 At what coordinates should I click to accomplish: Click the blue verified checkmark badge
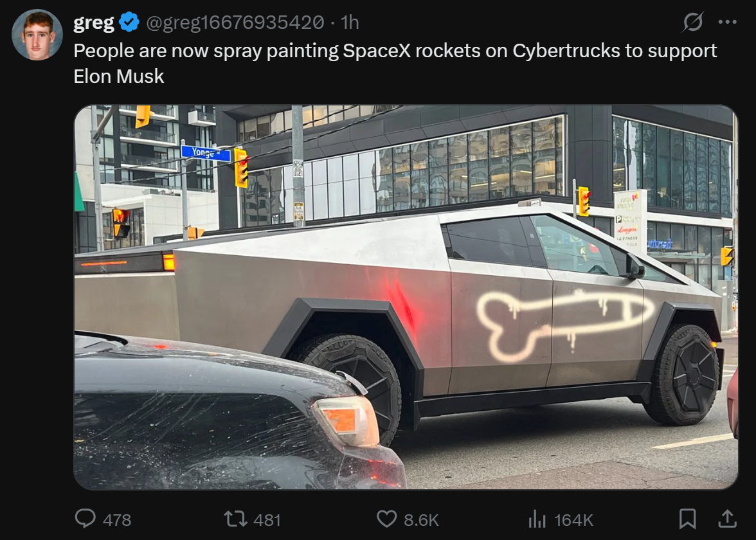pyautogui.click(x=129, y=22)
